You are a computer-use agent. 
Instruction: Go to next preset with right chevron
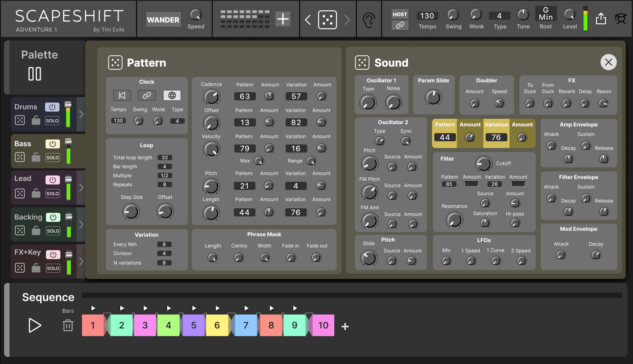click(347, 20)
